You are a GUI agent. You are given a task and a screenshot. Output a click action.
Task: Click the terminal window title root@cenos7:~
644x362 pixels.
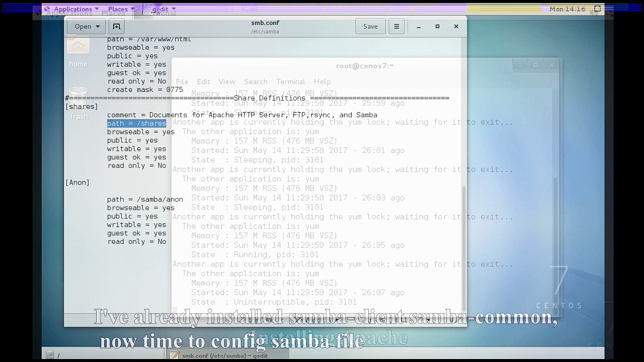[365, 66]
